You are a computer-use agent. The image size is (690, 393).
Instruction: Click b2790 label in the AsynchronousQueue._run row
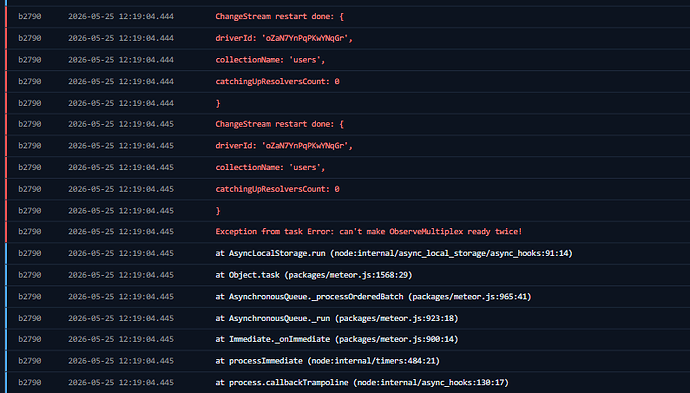point(29,318)
